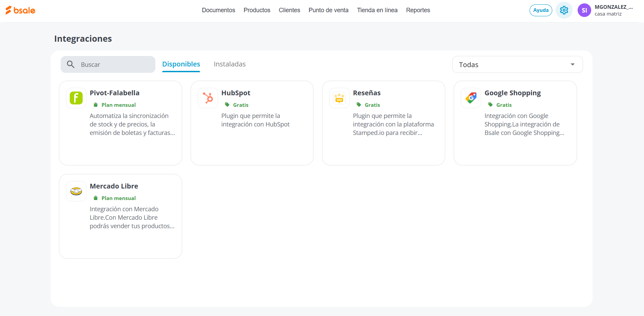Click 'Plan mensual' label under Pivot-Falabella
This screenshot has height=316, width=644.
pos(119,105)
